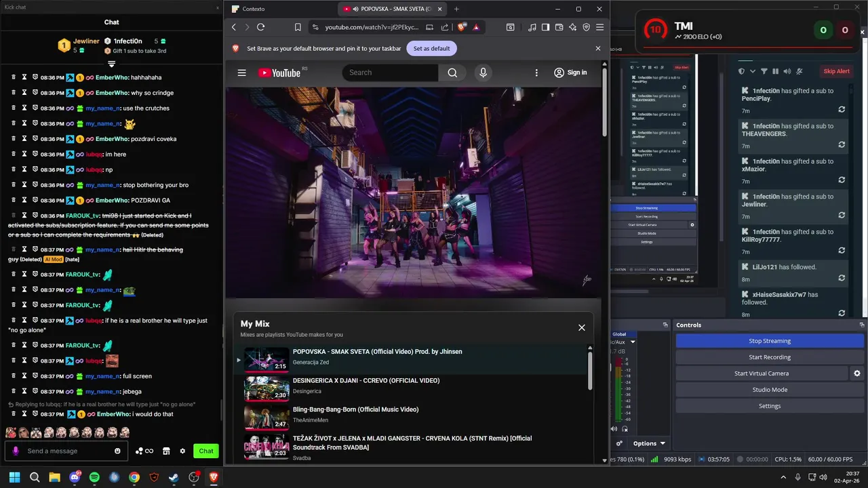Click the Windows Start button

click(x=14, y=477)
